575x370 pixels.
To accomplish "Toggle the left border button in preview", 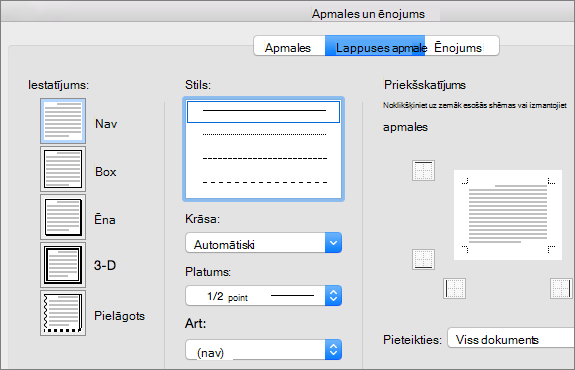I will point(454,288).
